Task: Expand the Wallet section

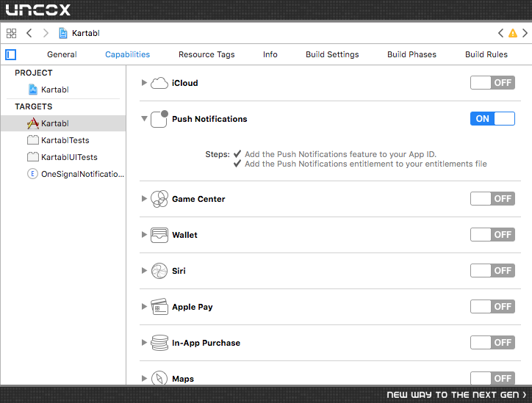Action: tap(144, 235)
